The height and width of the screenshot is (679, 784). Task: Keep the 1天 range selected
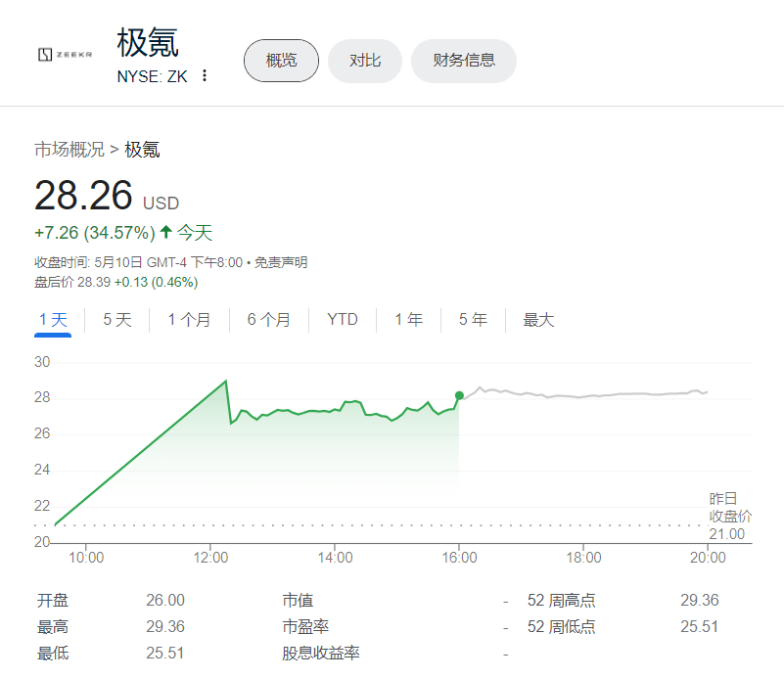click(53, 319)
